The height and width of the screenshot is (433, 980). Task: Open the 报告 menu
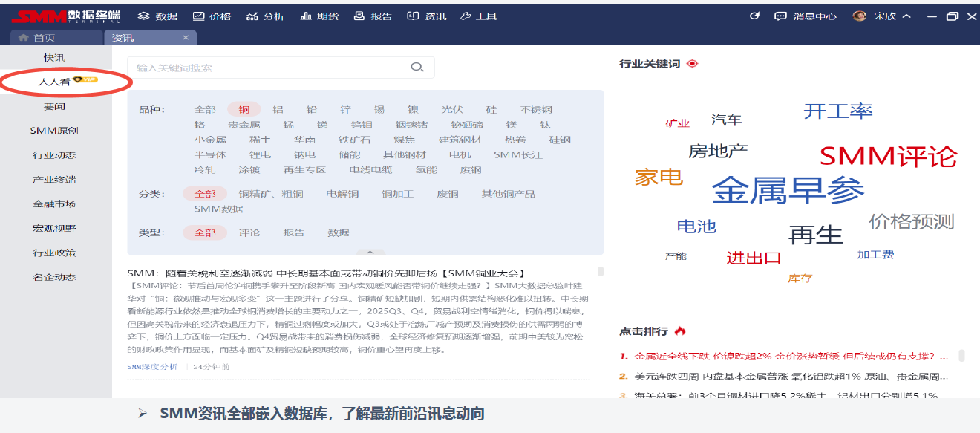373,16
